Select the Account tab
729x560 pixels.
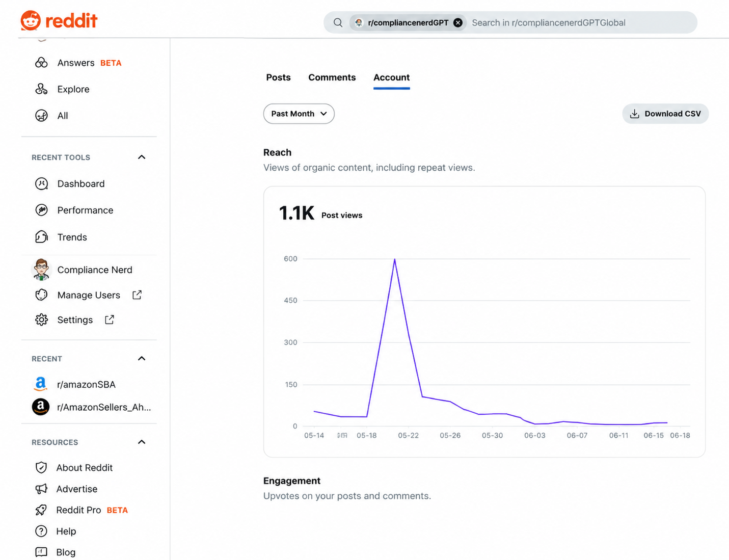[391, 77]
